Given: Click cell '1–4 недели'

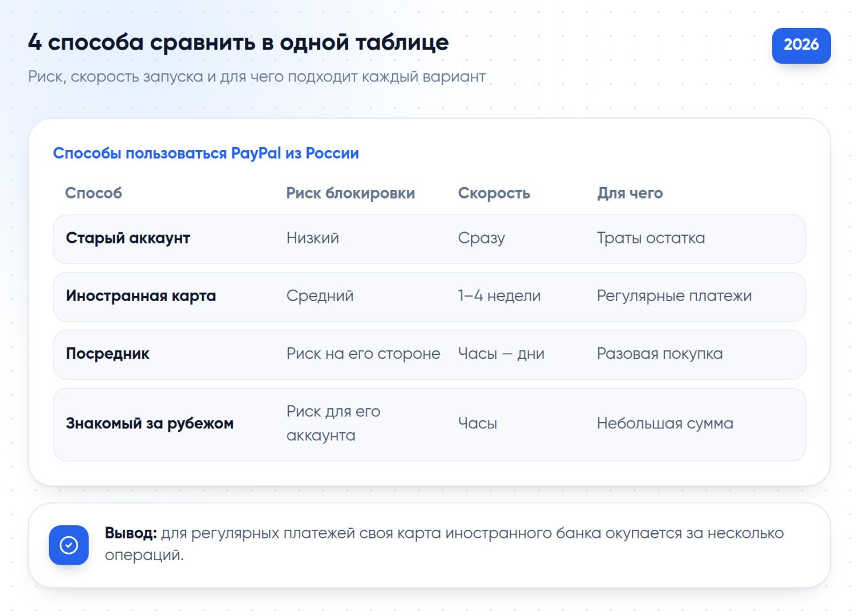Looking at the screenshot, I should pos(499,296).
